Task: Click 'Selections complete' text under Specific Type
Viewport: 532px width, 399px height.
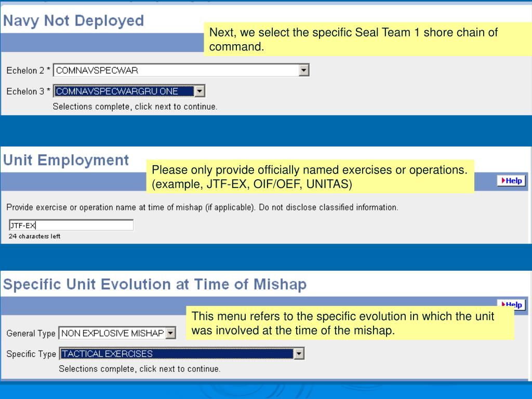Action: pos(139,369)
